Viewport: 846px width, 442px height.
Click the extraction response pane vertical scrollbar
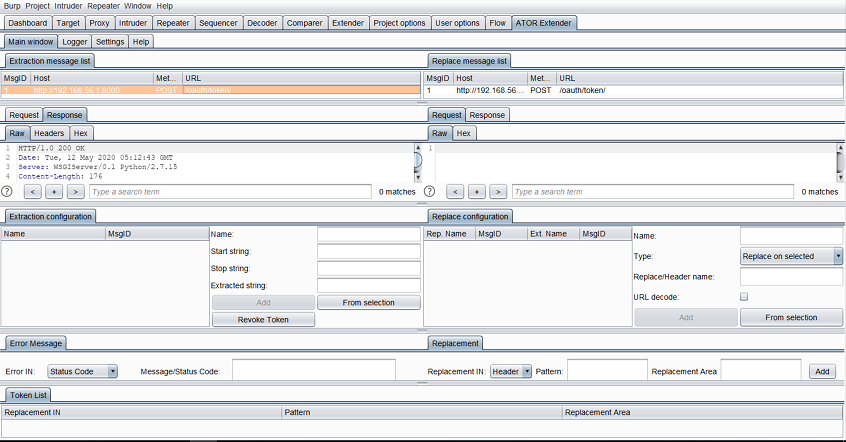417,160
